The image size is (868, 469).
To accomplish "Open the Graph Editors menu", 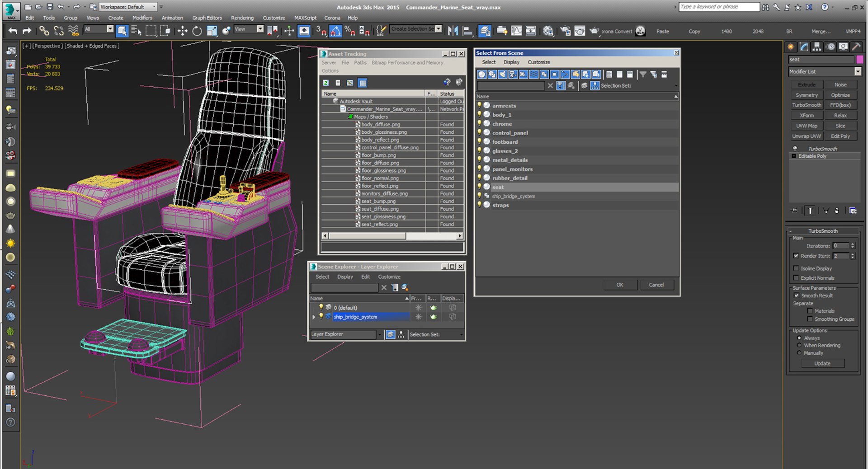I will coord(207,18).
